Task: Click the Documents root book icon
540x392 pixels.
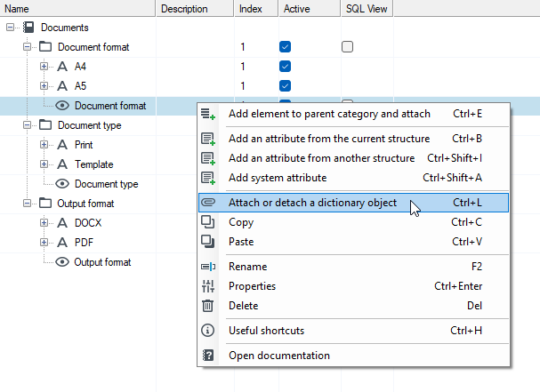Action: click(28, 28)
